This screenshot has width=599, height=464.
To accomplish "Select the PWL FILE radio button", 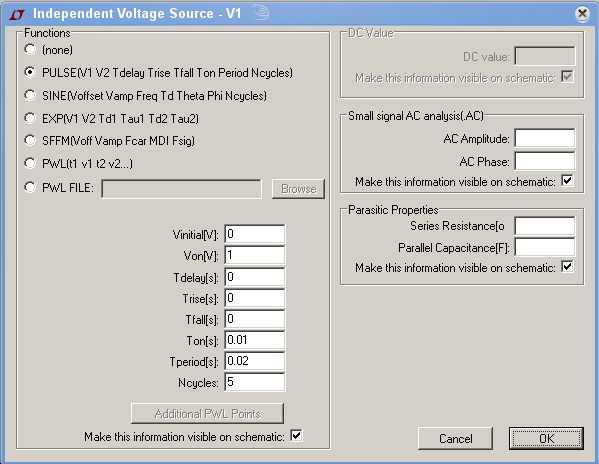I will click(x=30, y=187).
